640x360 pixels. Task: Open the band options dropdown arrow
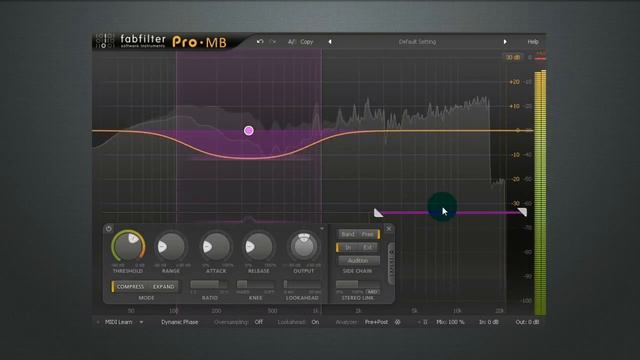coord(322,229)
